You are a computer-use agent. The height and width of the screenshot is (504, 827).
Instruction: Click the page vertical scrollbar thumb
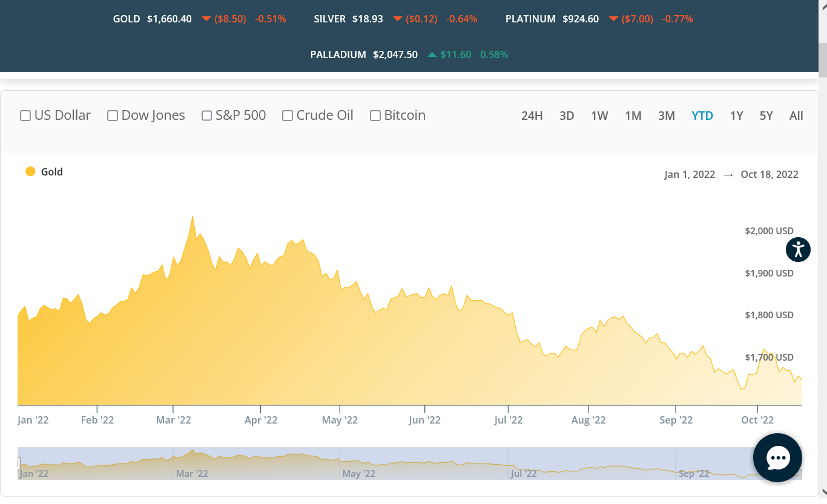pos(823,59)
